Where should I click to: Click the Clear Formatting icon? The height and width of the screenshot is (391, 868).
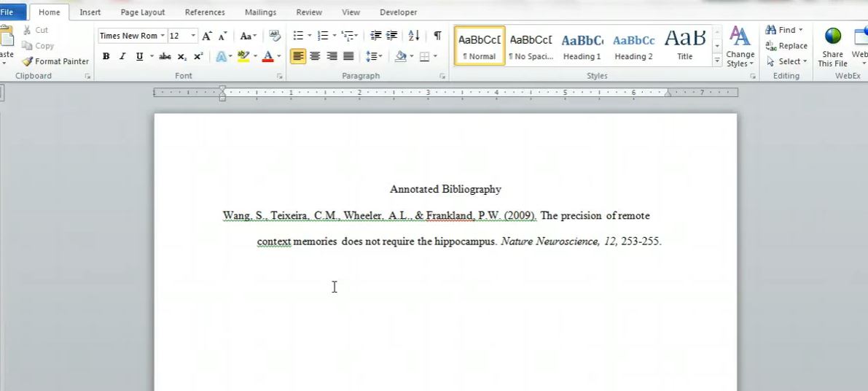pyautogui.click(x=275, y=36)
